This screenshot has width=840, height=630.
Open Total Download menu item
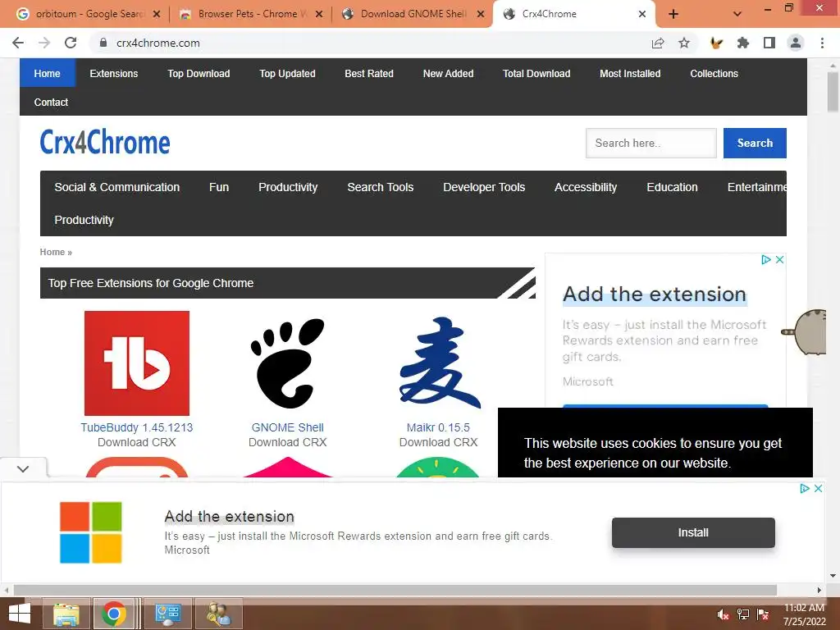coord(536,73)
